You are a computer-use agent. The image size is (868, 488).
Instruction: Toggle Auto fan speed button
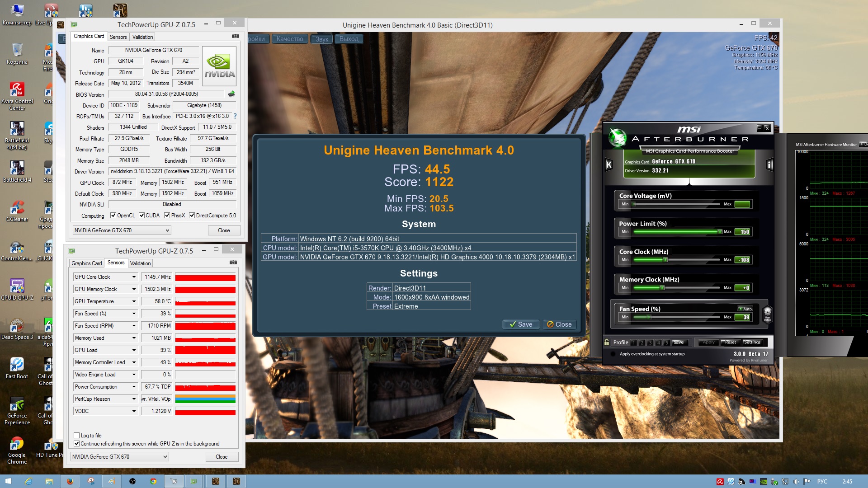coord(745,309)
